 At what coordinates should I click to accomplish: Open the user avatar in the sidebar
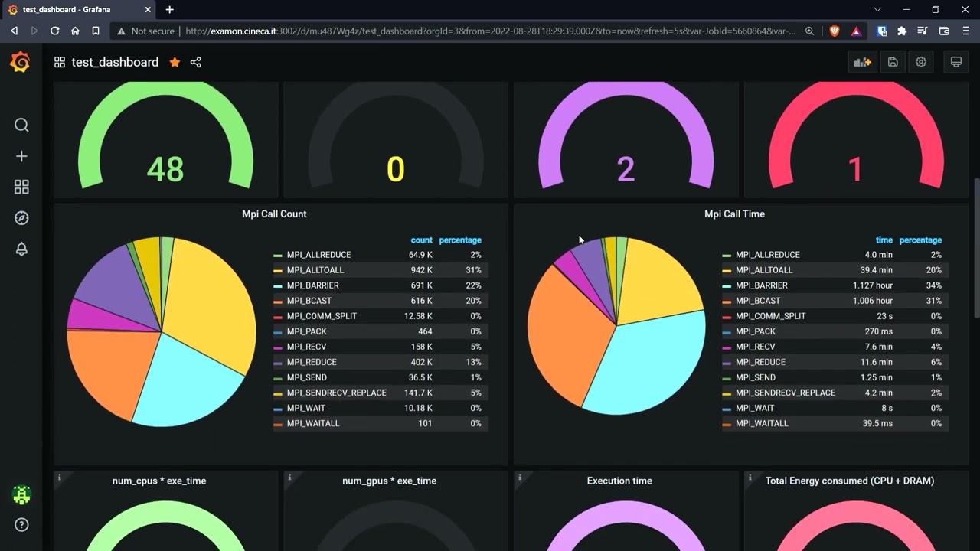click(21, 495)
